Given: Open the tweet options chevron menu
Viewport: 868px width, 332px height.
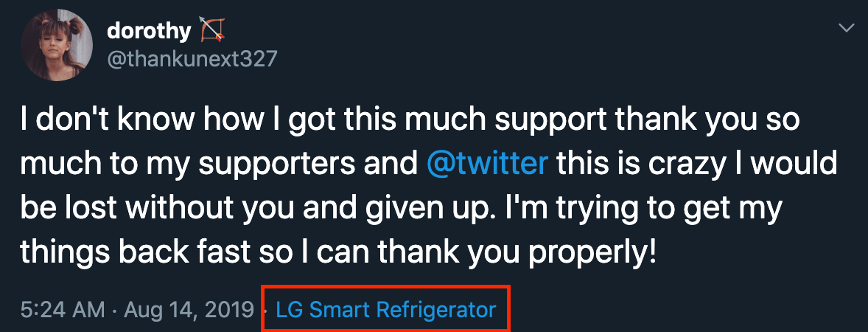Looking at the screenshot, I should tap(847, 28).
